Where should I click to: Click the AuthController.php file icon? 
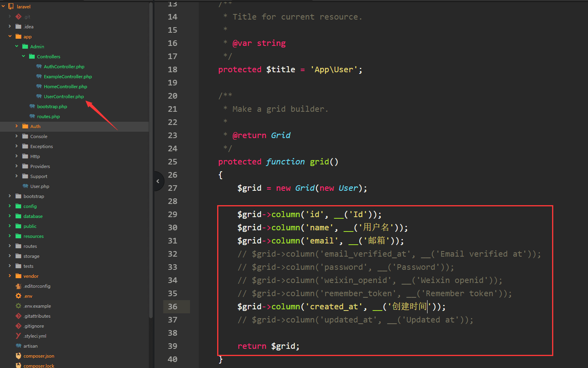(x=39, y=67)
